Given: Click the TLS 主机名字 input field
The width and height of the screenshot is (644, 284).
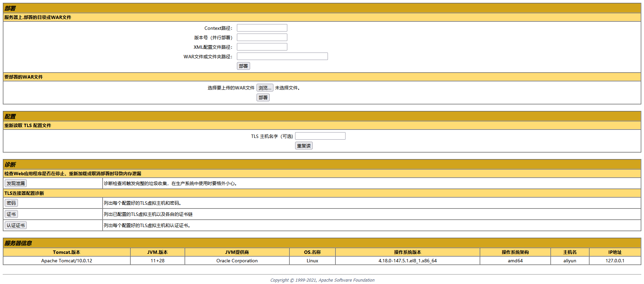Looking at the screenshot, I should coord(320,136).
